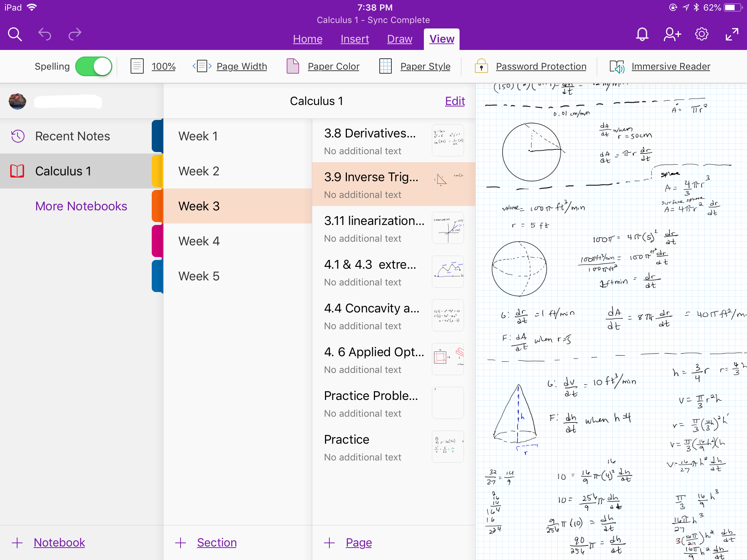Click Password Protection
Image resolution: width=747 pixels, height=560 pixels.
[541, 67]
